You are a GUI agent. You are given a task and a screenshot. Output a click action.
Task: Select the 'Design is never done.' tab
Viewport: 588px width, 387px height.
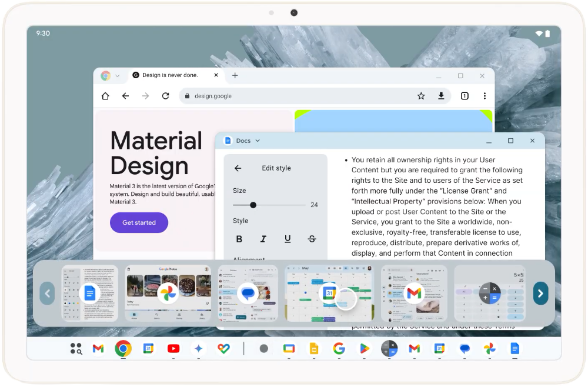(x=175, y=75)
